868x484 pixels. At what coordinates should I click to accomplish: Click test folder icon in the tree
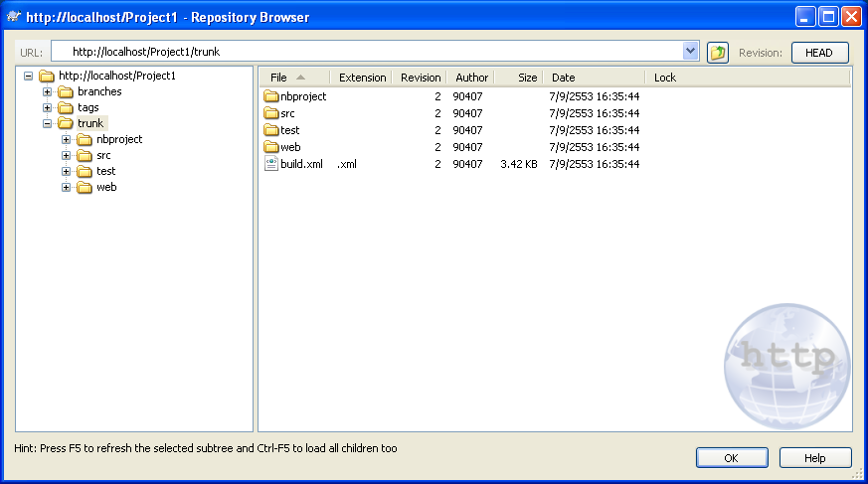click(x=85, y=172)
